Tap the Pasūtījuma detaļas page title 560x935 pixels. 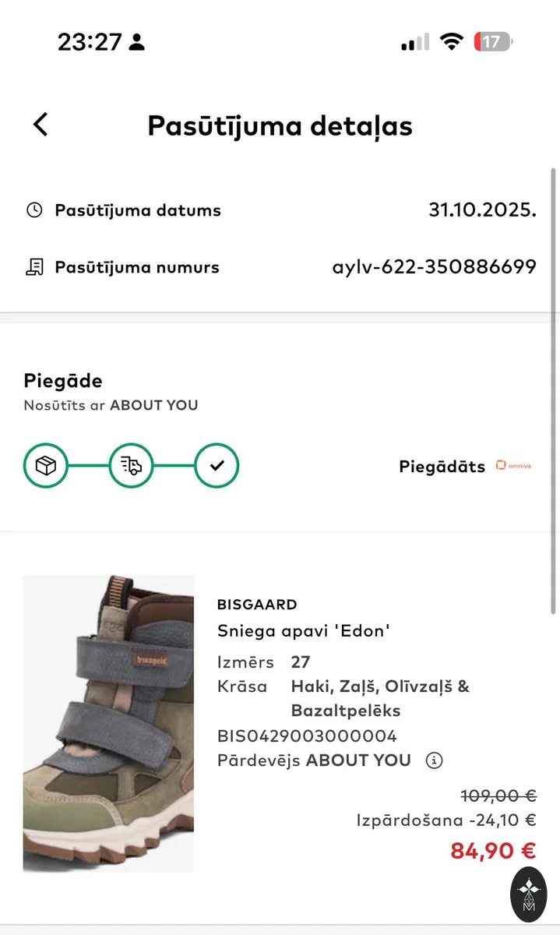(280, 125)
